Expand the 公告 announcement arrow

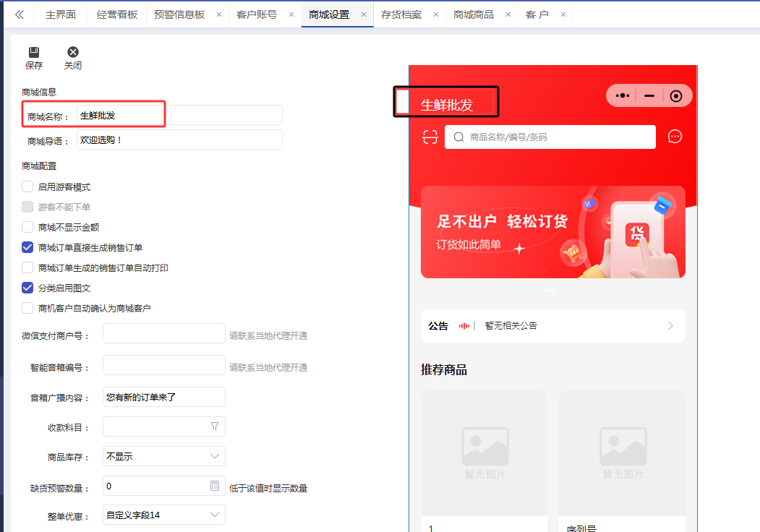670,326
